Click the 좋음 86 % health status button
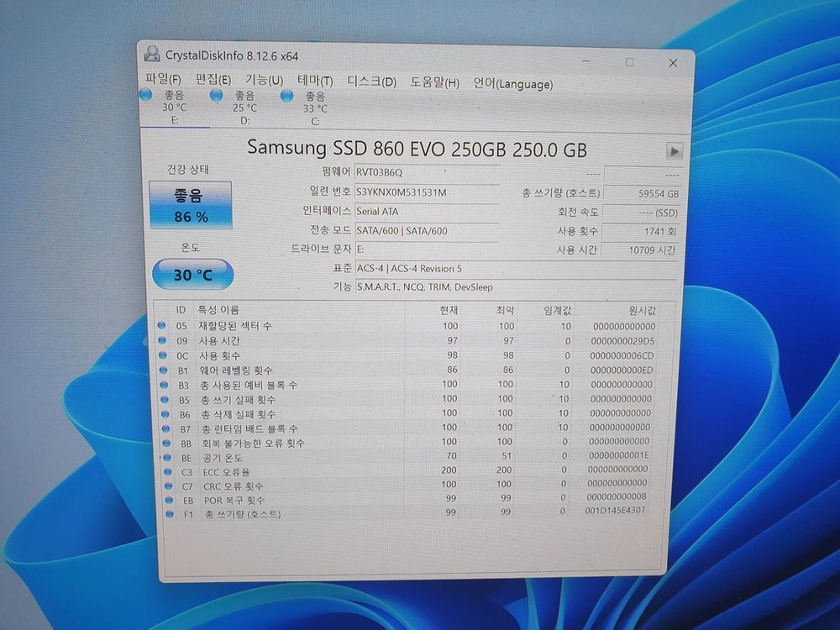Viewport: 840px width, 630px height. point(191,205)
